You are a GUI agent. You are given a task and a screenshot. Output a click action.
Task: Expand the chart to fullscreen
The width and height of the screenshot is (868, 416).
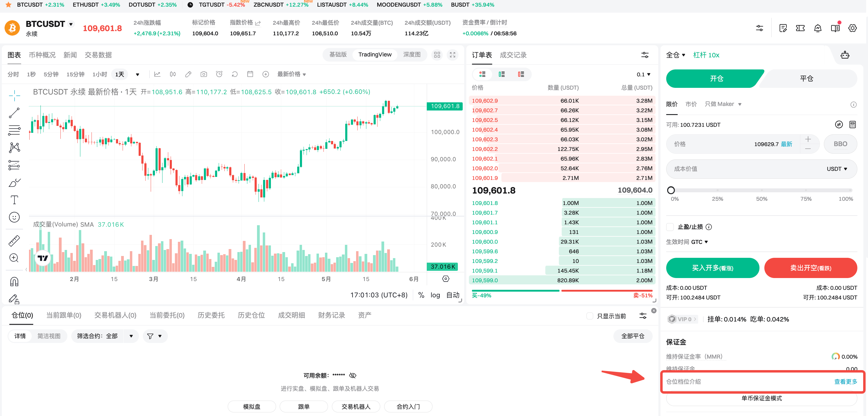[452, 55]
